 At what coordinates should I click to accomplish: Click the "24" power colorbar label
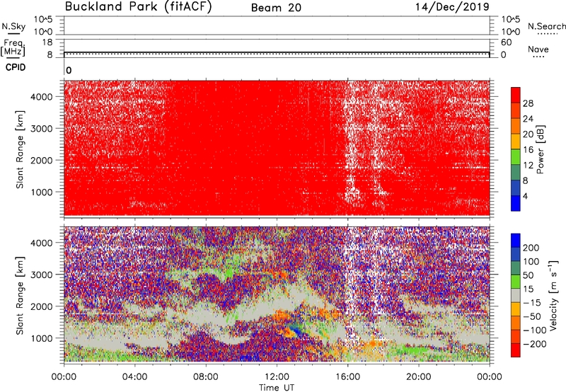click(x=528, y=119)
